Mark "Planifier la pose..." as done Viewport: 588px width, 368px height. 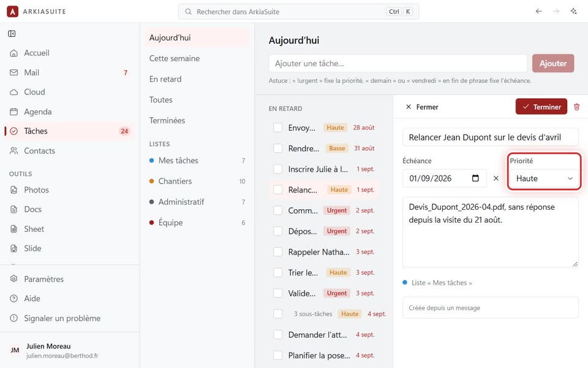278,355
